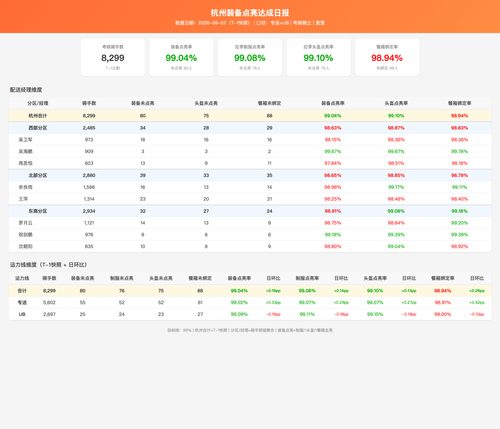Image resolution: width=500 pixels, height=429 pixels.
Task: Click the 98.63% value in 西部分区 row
Action: coord(333,128)
